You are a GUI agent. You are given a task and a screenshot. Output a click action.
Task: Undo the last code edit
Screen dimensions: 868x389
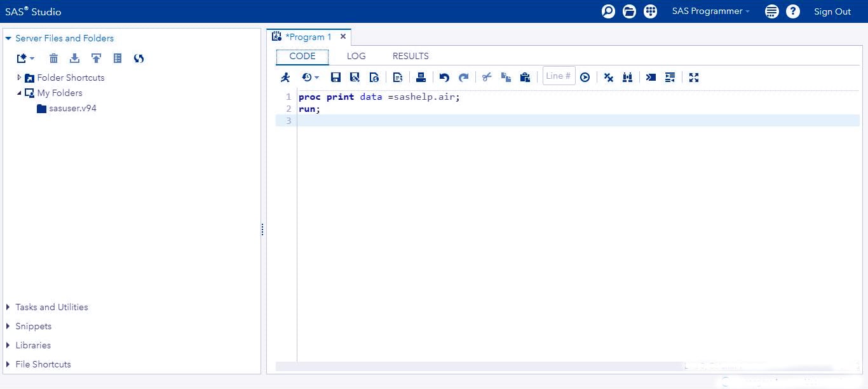coord(444,76)
